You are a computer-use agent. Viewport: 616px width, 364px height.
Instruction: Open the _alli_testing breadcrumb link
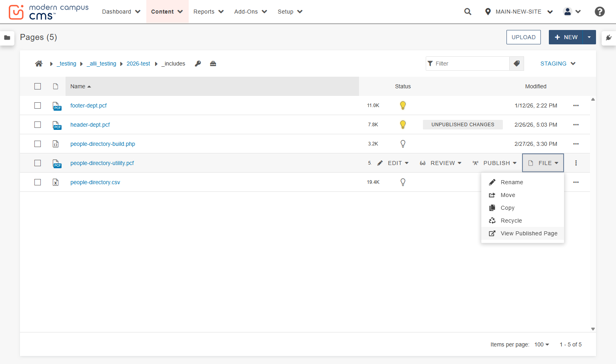pos(102,64)
